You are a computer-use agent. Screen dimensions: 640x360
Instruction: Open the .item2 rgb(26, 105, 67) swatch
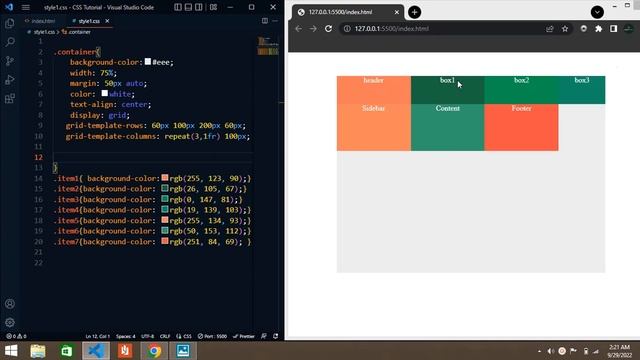pos(165,189)
